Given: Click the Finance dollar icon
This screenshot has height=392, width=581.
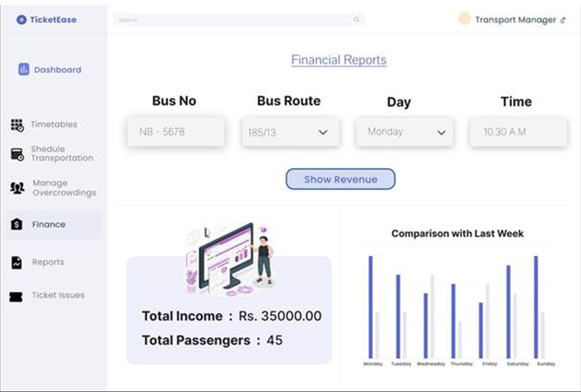Looking at the screenshot, I should tap(17, 224).
